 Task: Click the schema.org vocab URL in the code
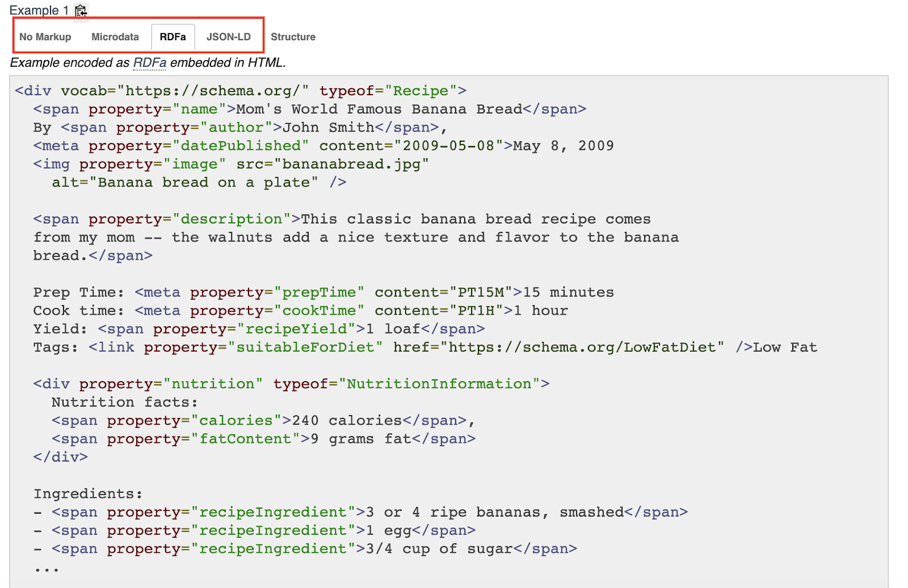pyautogui.click(x=212, y=90)
